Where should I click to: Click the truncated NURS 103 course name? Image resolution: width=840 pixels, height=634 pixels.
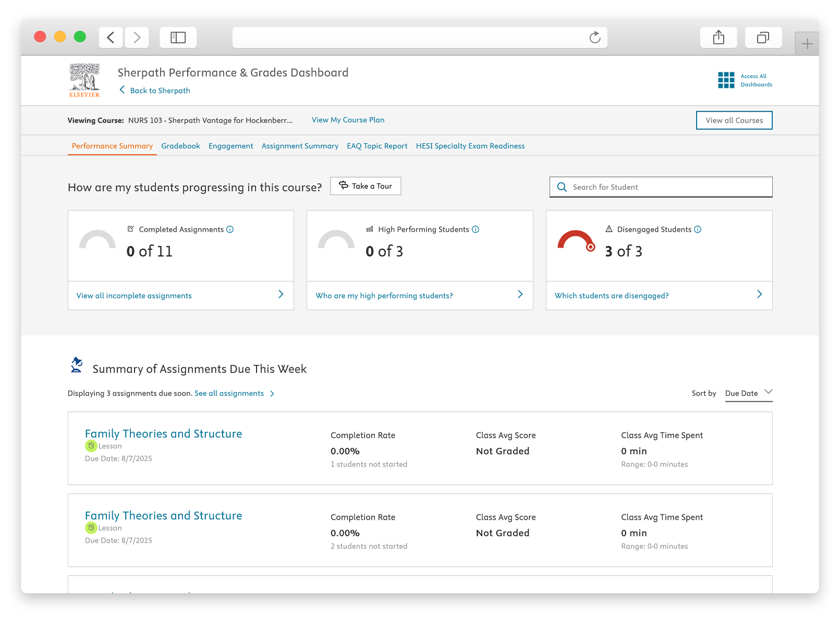(x=211, y=121)
